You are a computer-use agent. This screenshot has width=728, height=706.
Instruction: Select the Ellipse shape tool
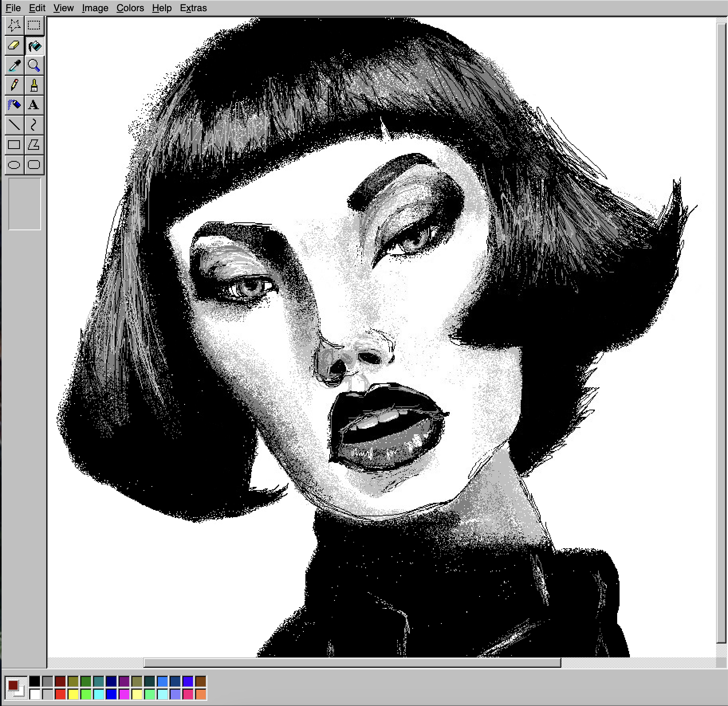tap(14, 165)
